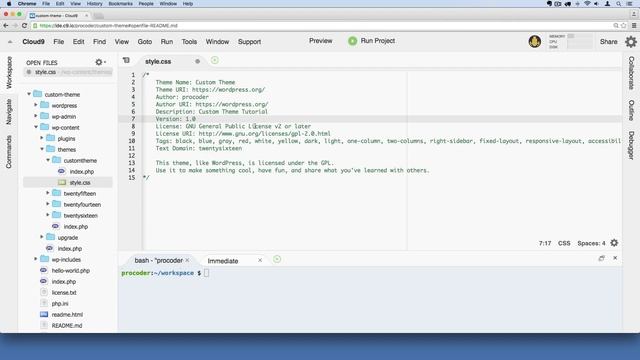Open the Cloud9 Edit menu
The width and height of the screenshot is (640, 360).
click(x=78, y=42)
